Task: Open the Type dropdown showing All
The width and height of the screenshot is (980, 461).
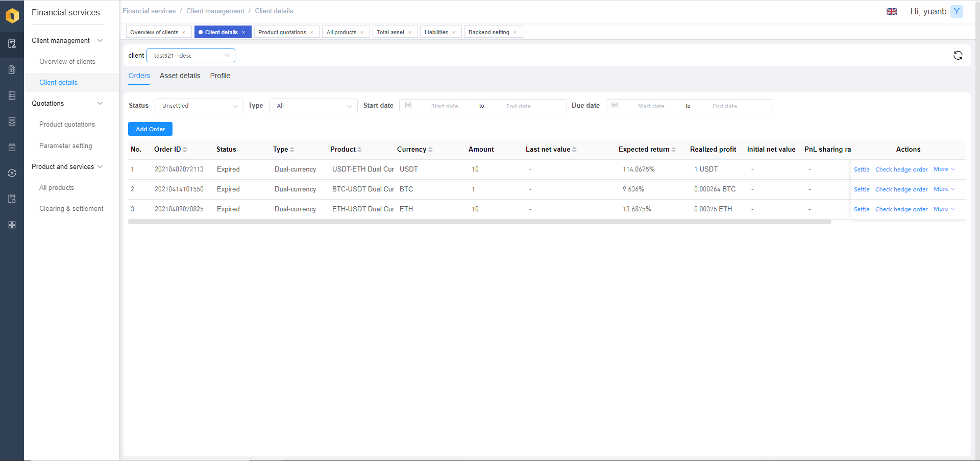Action: [313, 106]
